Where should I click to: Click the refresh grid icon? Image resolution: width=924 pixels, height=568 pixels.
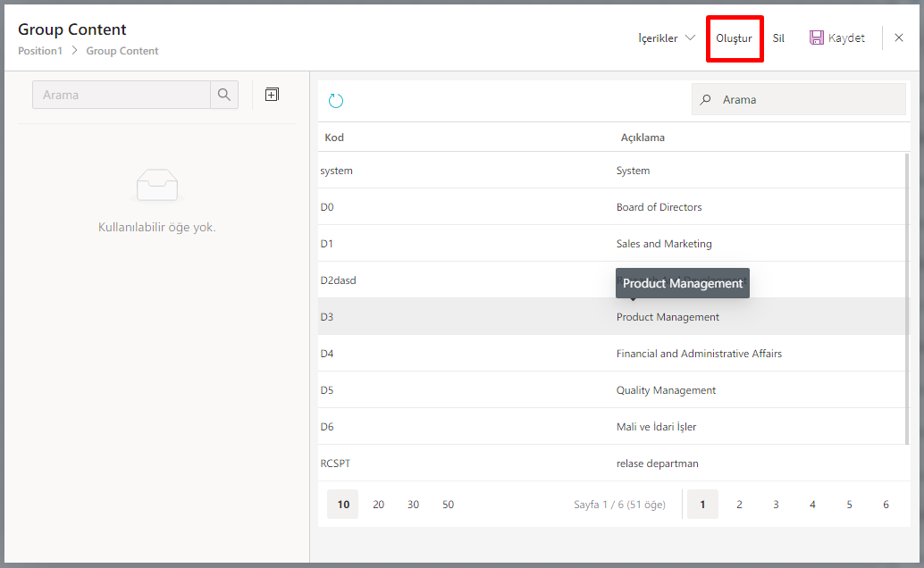pos(336,101)
